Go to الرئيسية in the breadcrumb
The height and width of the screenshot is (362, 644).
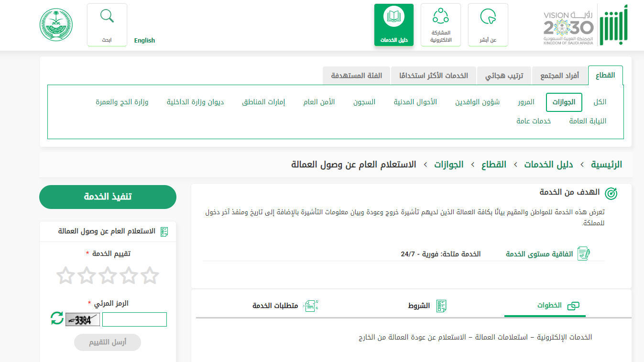point(606,165)
